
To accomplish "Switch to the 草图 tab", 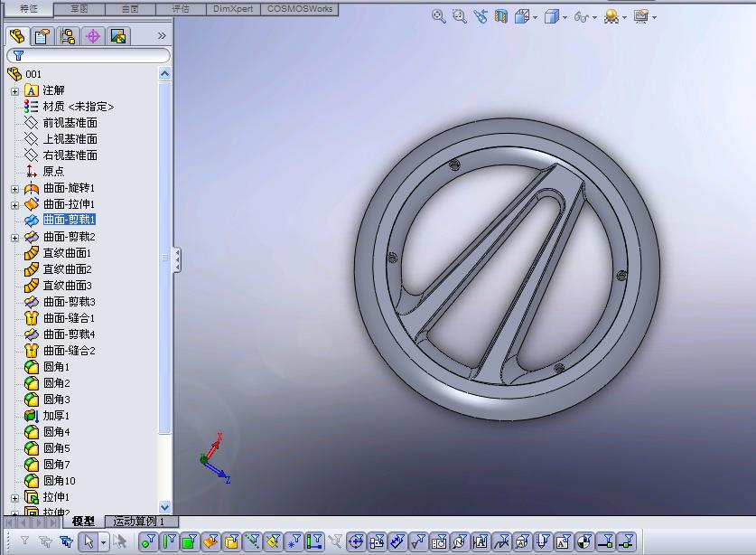I will (x=79, y=9).
